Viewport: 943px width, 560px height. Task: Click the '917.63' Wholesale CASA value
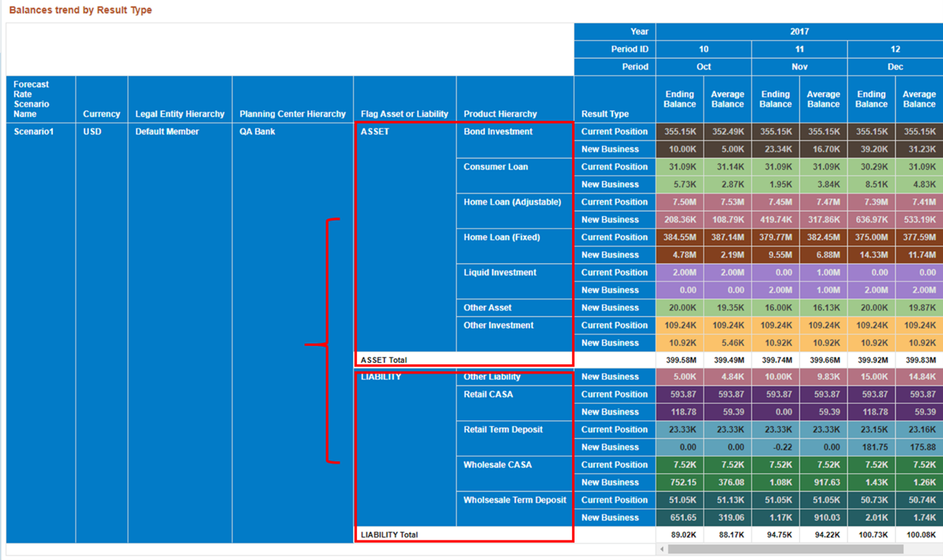[x=824, y=482]
